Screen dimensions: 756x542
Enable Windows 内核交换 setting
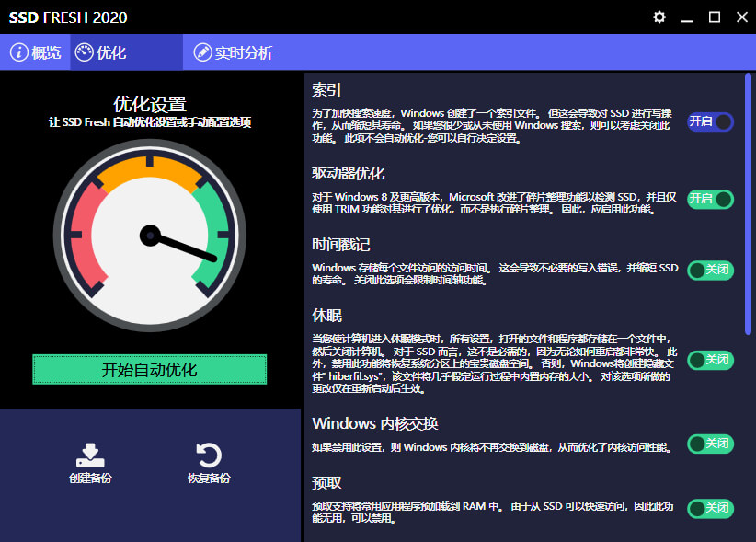tap(709, 444)
